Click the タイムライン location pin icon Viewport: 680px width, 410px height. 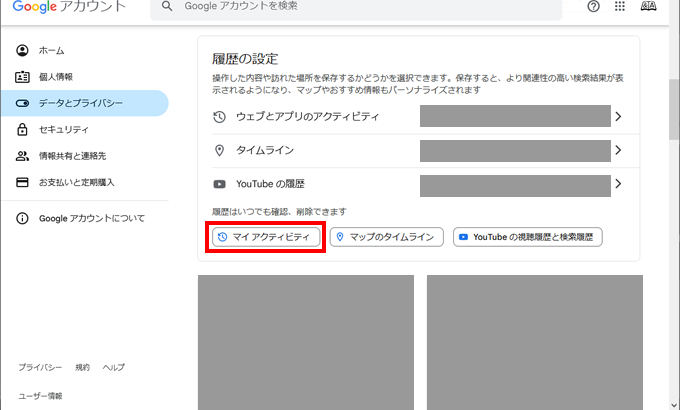(219, 150)
